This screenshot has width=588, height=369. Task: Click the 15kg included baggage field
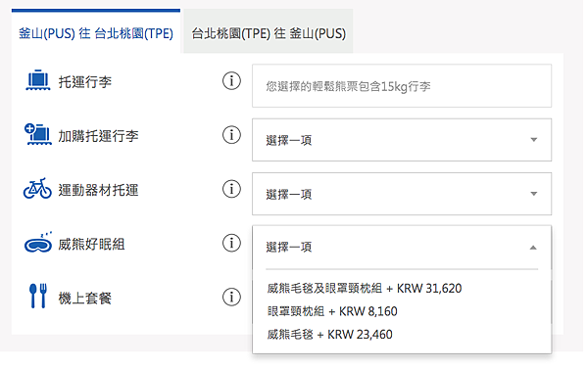[402, 86]
